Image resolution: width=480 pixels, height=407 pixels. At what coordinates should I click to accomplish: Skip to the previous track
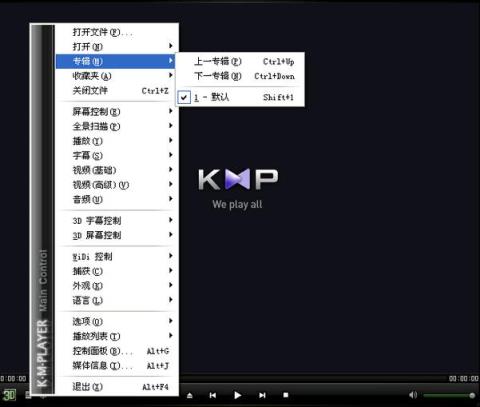(x=213, y=395)
